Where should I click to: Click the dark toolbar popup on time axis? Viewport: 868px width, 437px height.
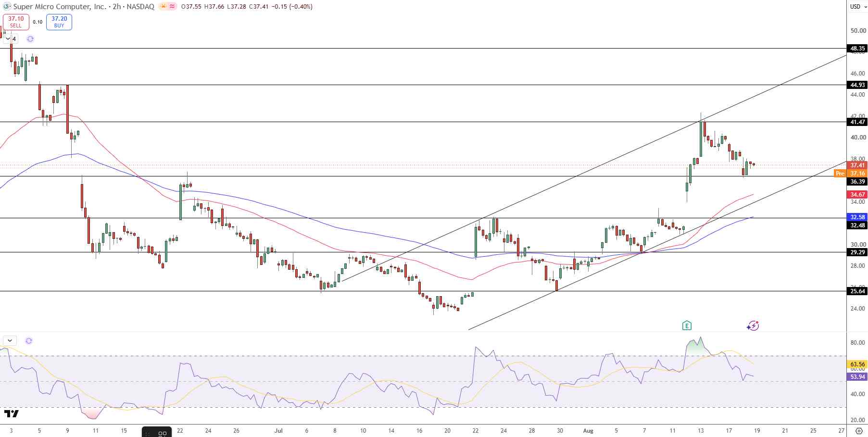pos(157,432)
